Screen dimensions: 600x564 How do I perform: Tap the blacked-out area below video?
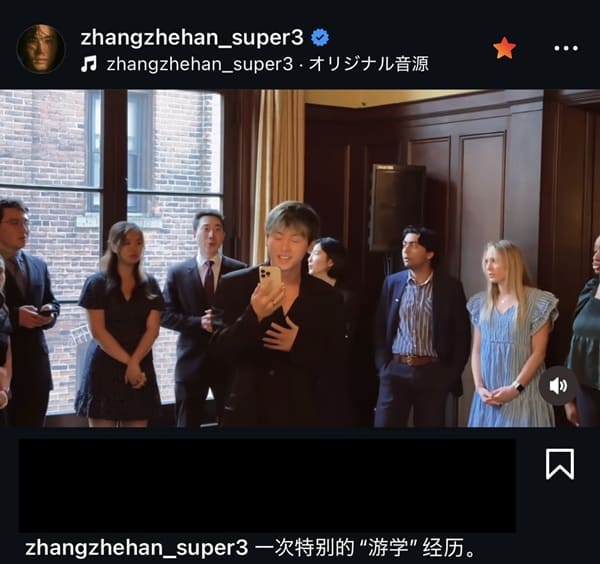267,485
